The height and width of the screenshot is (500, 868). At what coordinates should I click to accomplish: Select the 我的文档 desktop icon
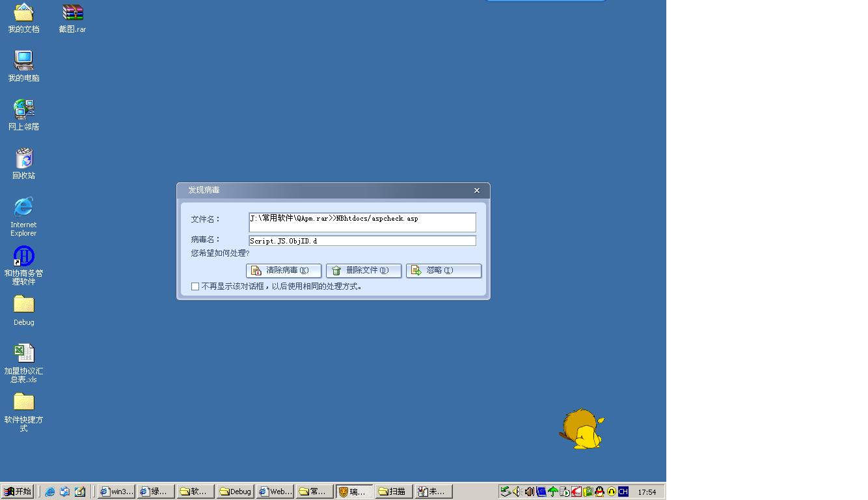pos(24,18)
